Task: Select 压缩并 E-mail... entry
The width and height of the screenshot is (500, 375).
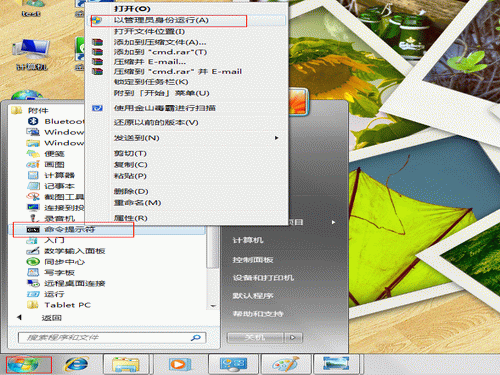Action: click(150, 62)
